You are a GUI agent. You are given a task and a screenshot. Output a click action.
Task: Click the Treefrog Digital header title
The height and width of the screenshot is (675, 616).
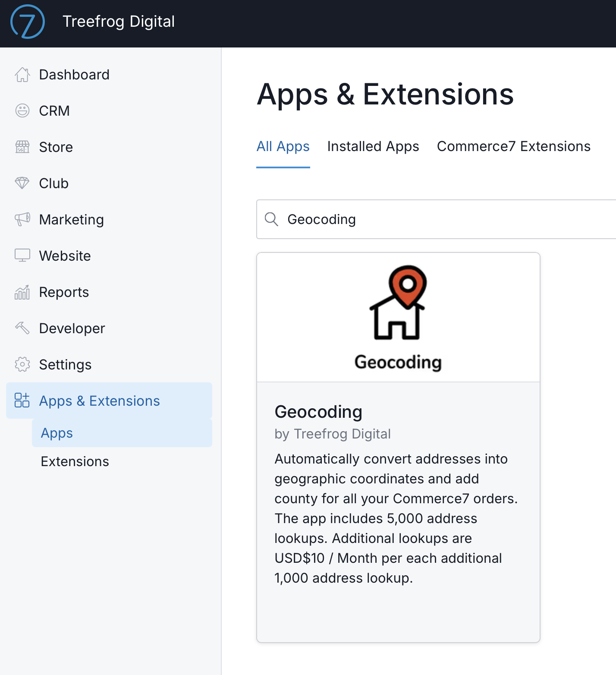tap(119, 22)
